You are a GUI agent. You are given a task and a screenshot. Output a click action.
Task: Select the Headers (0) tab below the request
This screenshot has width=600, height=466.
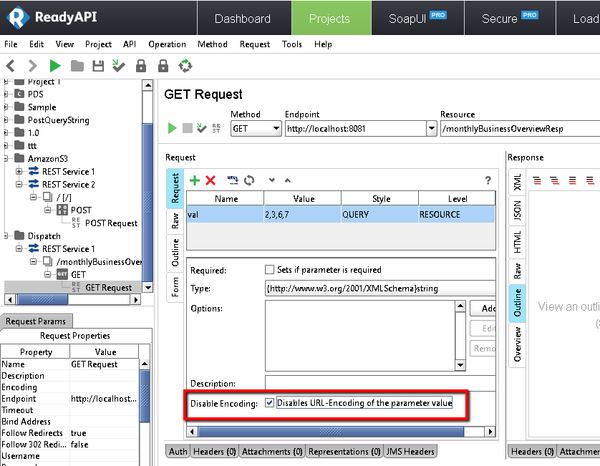tap(207, 452)
